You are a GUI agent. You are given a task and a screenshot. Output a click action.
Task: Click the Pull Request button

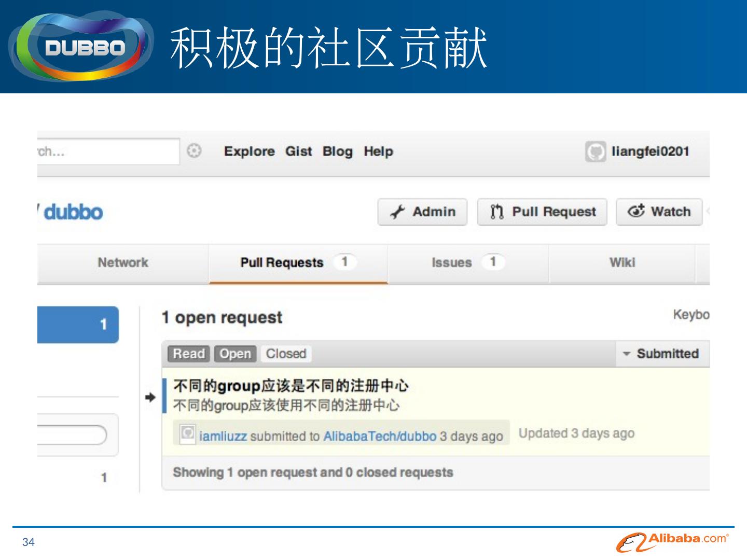click(x=542, y=212)
